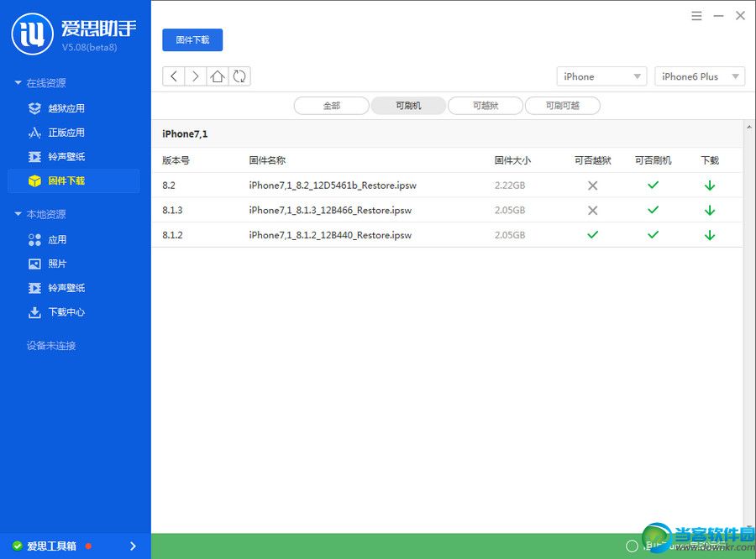Click the 下载 column header

pos(710,160)
